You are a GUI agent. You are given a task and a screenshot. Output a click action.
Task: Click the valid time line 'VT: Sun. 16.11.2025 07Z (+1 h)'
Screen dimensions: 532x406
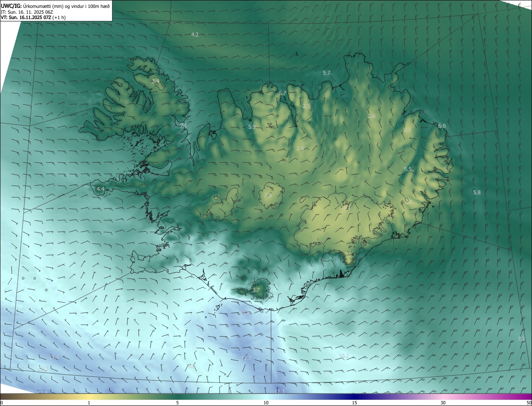33,17
